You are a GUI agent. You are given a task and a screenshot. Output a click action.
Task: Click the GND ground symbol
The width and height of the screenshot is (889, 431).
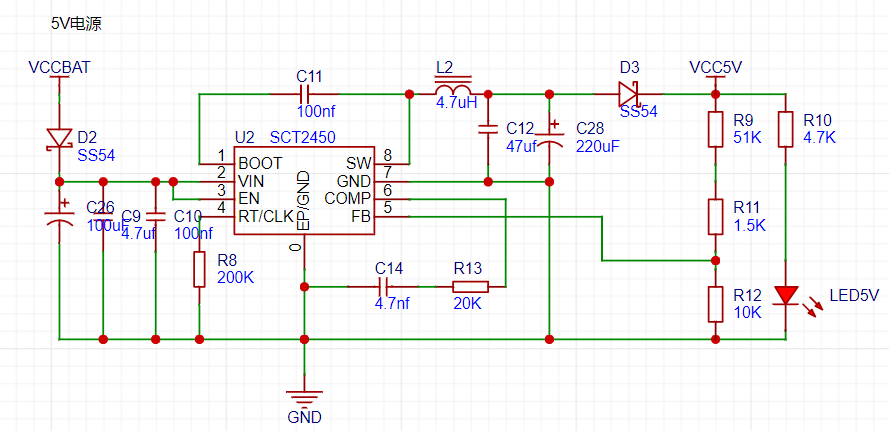(x=304, y=398)
